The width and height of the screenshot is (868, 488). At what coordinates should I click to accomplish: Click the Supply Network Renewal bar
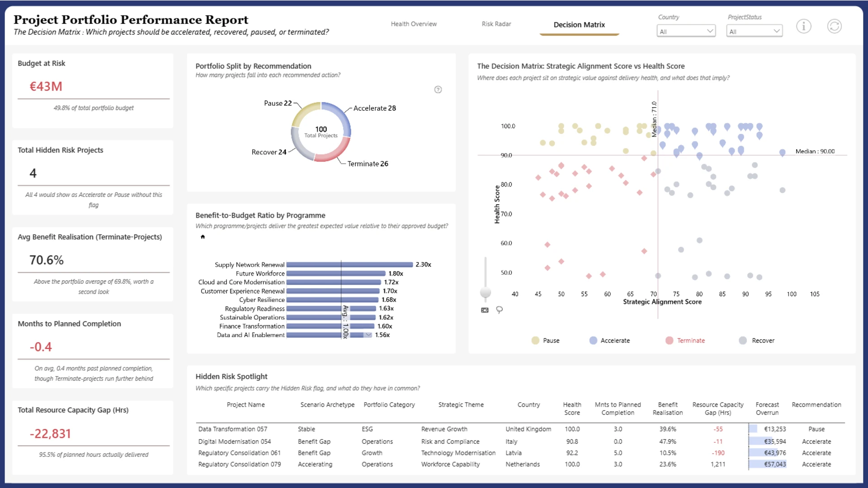(349, 265)
